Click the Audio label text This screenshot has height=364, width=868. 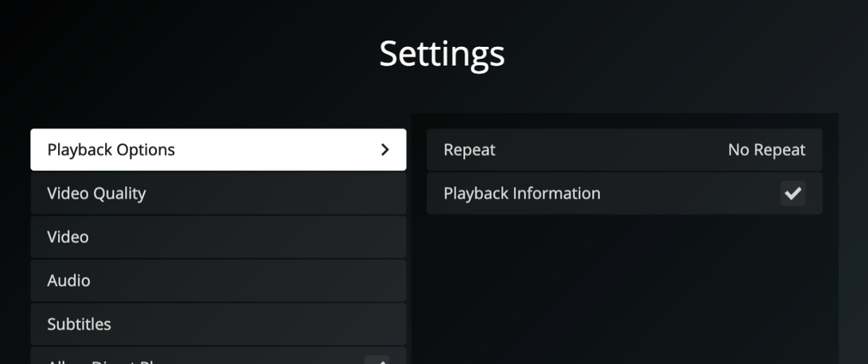68,281
